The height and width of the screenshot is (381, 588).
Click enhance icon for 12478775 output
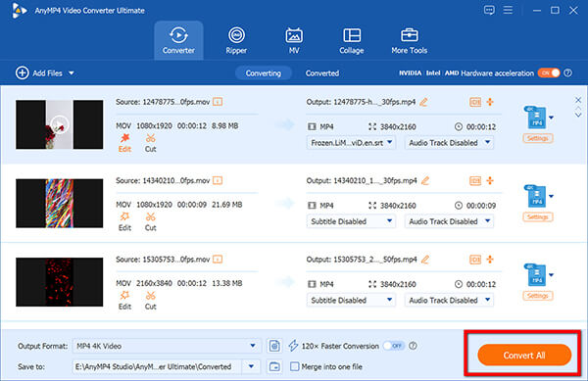click(490, 102)
